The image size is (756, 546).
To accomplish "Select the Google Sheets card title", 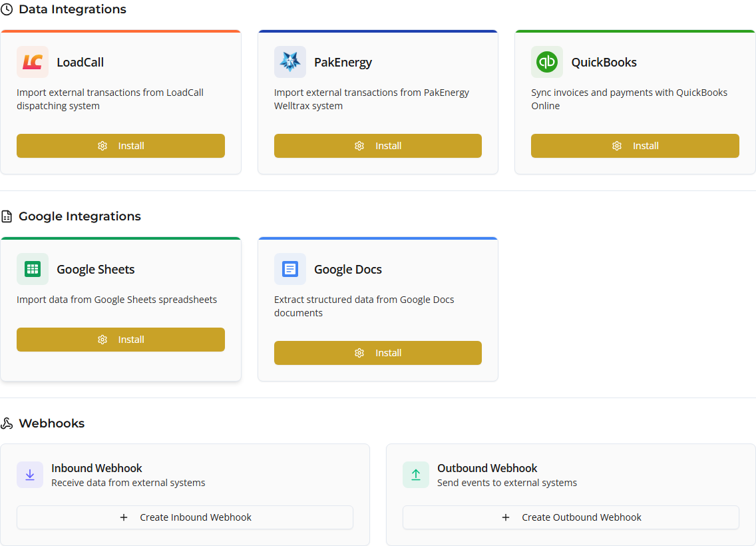I will pyautogui.click(x=96, y=270).
